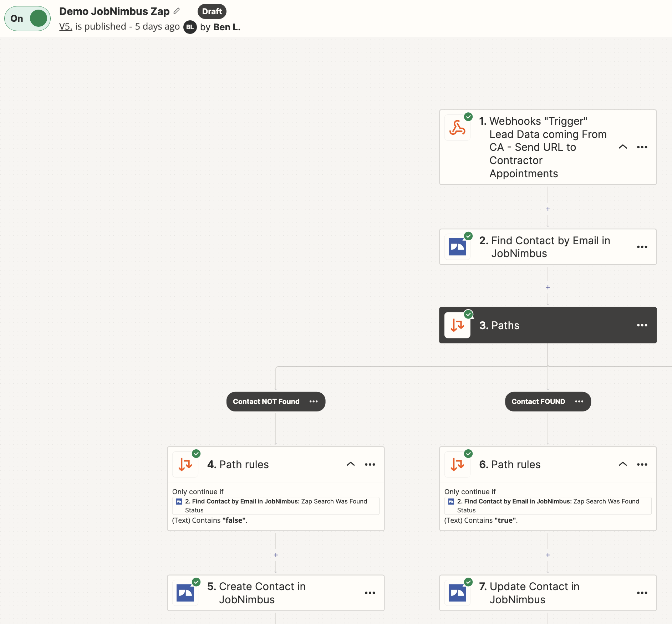Open more options for 4. Path rules
This screenshot has height=624, width=672.
coord(370,464)
